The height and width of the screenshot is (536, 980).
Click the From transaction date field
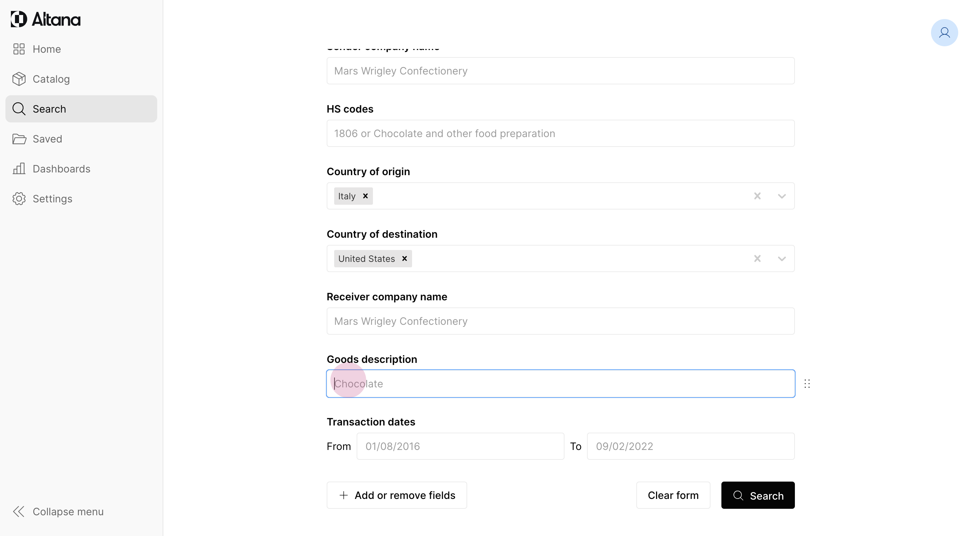[460, 446]
